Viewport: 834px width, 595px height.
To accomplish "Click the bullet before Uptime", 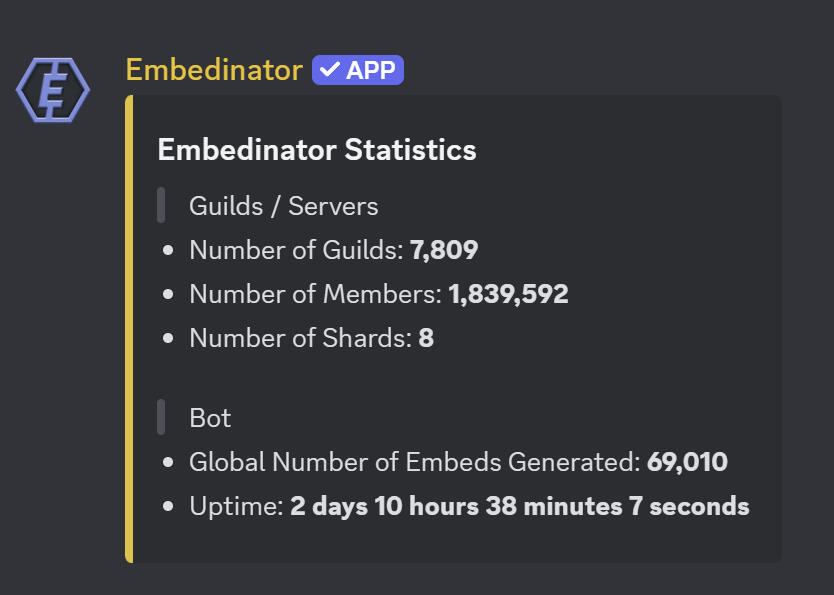I will coord(168,506).
